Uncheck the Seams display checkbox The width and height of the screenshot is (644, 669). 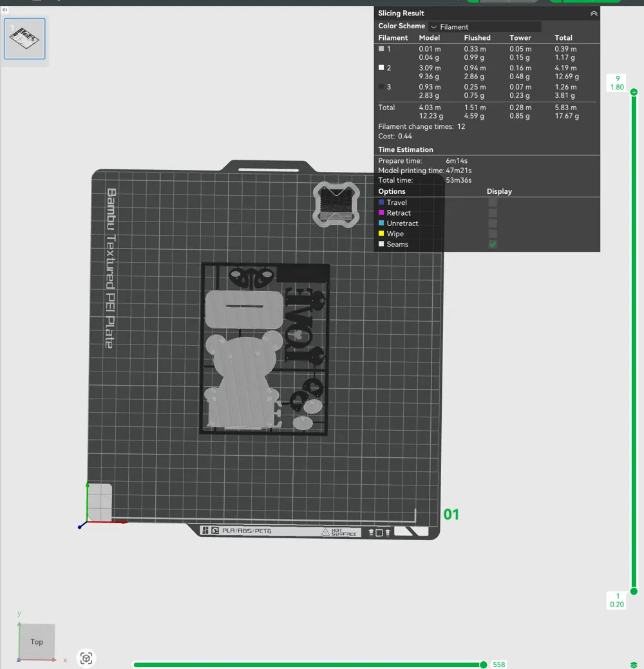pos(493,244)
